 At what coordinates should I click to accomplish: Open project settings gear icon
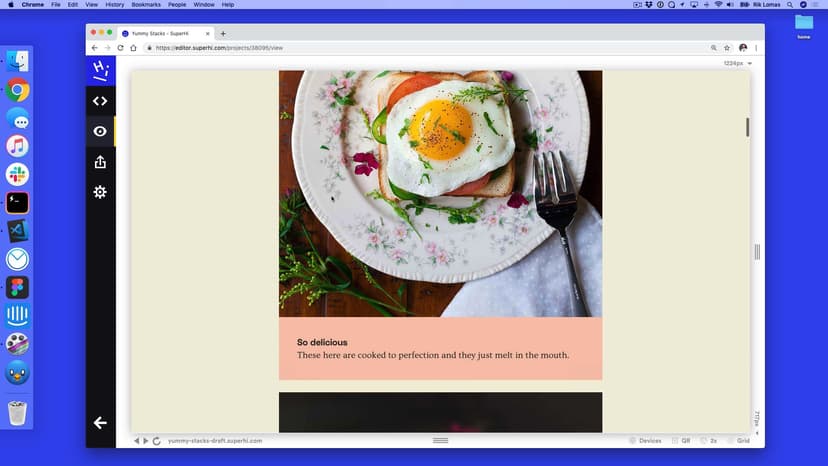(x=100, y=192)
